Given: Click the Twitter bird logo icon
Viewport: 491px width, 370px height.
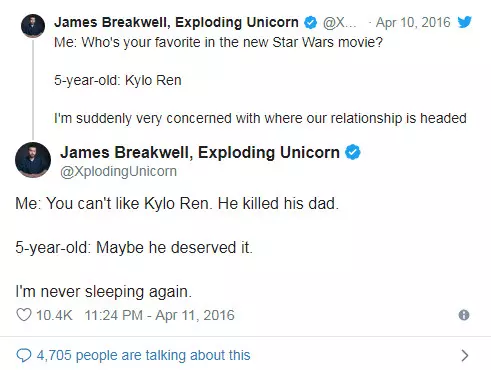Looking at the screenshot, I should click(464, 22).
